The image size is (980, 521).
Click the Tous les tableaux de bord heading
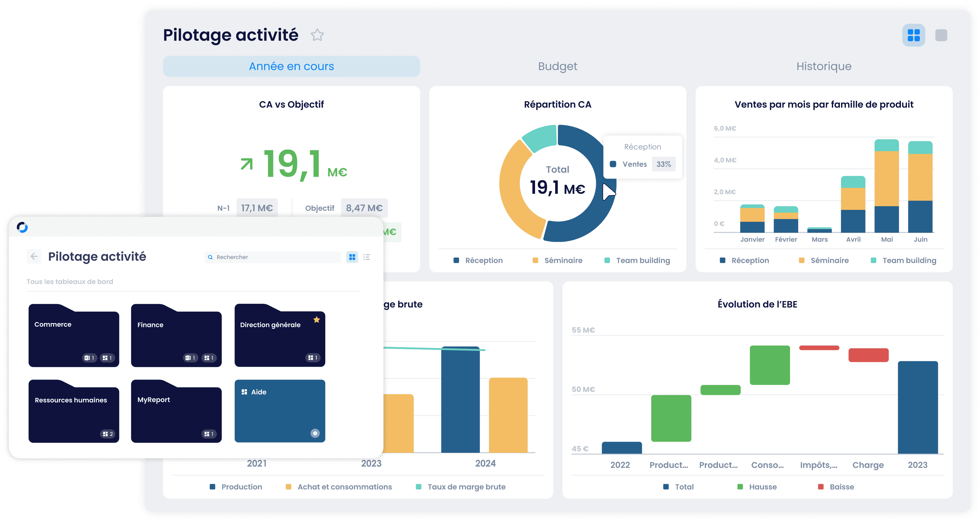point(70,282)
